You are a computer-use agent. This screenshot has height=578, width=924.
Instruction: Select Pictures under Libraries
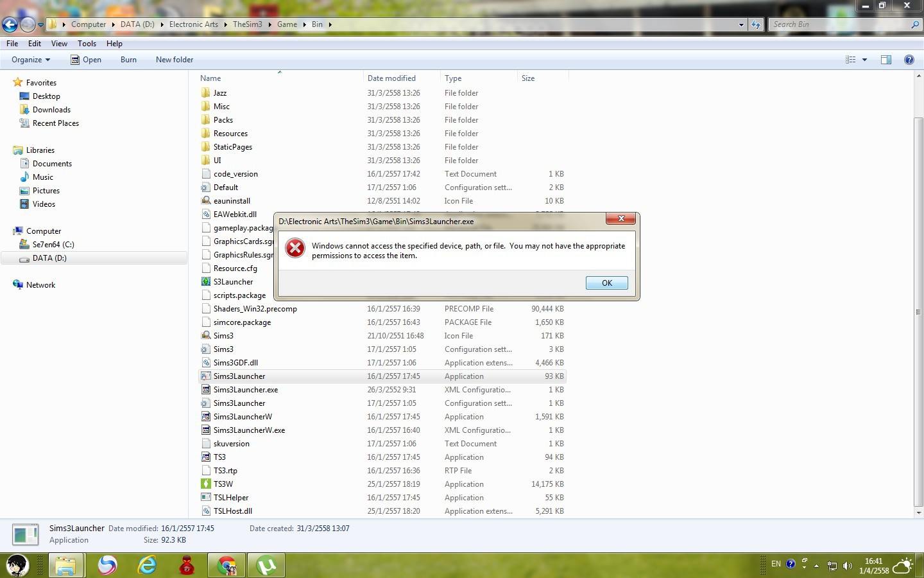[46, 191]
